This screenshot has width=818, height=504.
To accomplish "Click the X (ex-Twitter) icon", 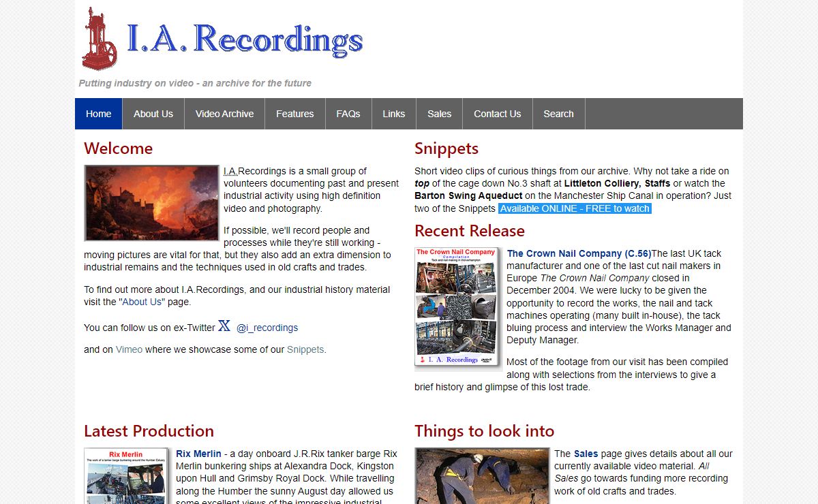I will [224, 326].
